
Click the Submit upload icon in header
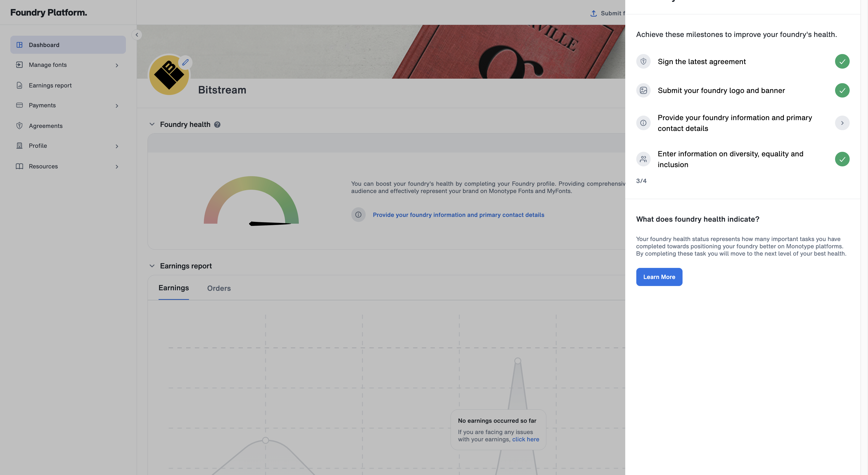click(x=593, y=13)
